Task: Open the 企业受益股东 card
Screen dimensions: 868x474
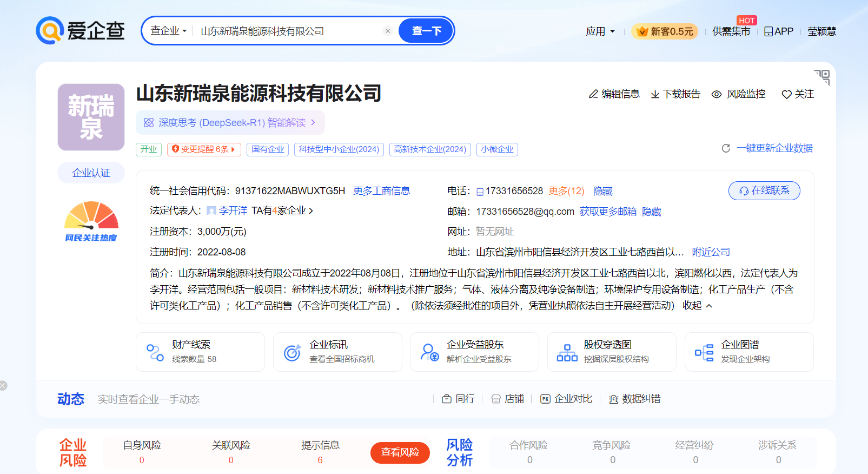Action: tap(475, 352)
